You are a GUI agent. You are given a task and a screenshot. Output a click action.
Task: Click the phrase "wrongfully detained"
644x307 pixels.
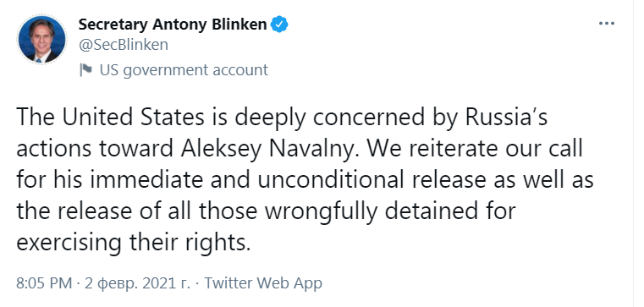(x=369, y=211)
